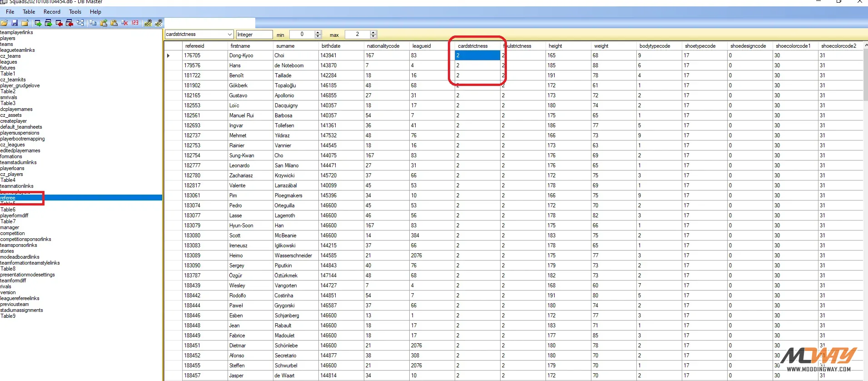Click the first binoculars abc find icon
The image size is (868, 381).
tap(148, 23)
